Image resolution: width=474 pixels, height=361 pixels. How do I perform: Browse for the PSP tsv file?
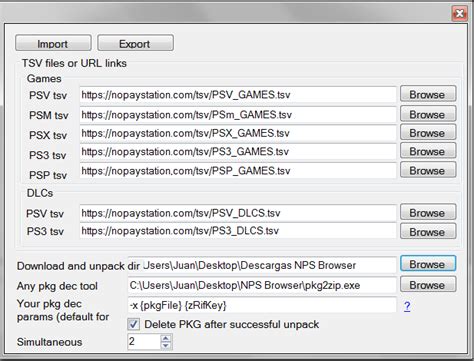click(x=428, y=170)
